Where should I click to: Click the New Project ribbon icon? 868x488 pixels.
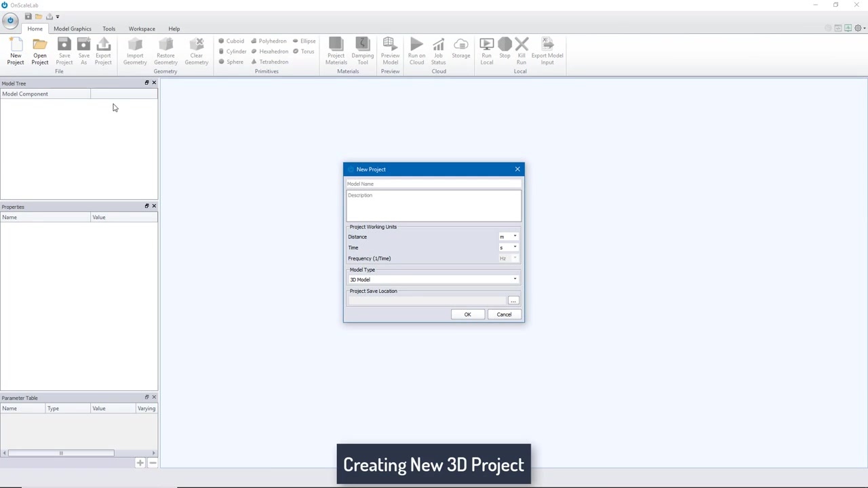pyautogui.click(x=15, y=52)
